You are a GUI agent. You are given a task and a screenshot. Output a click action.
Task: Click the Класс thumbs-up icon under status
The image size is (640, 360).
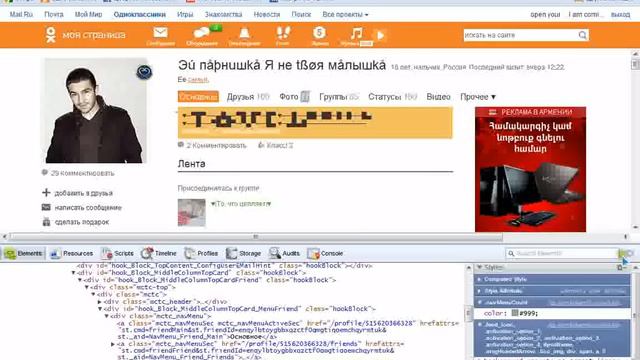pos(261,145)
